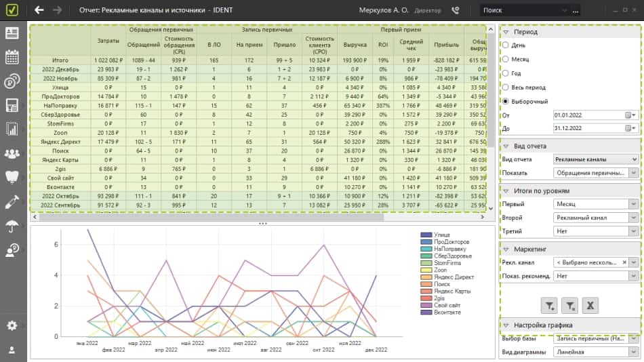Click the 'От' start date field
The width and height of the screenshot is (644, 362).
tap(588, 115)
